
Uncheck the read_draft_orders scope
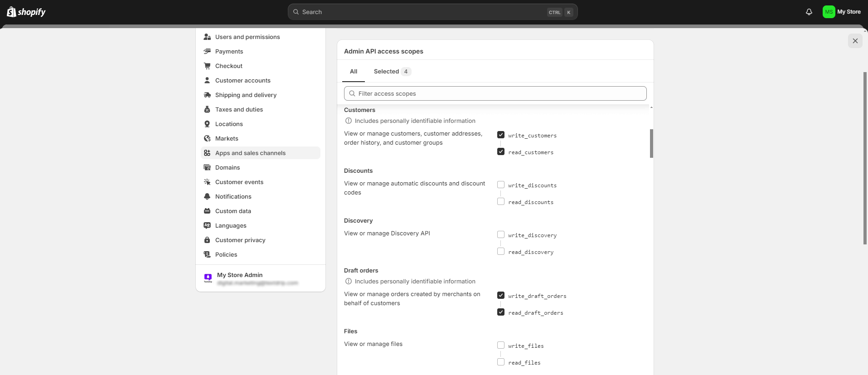tap(501, 312)
